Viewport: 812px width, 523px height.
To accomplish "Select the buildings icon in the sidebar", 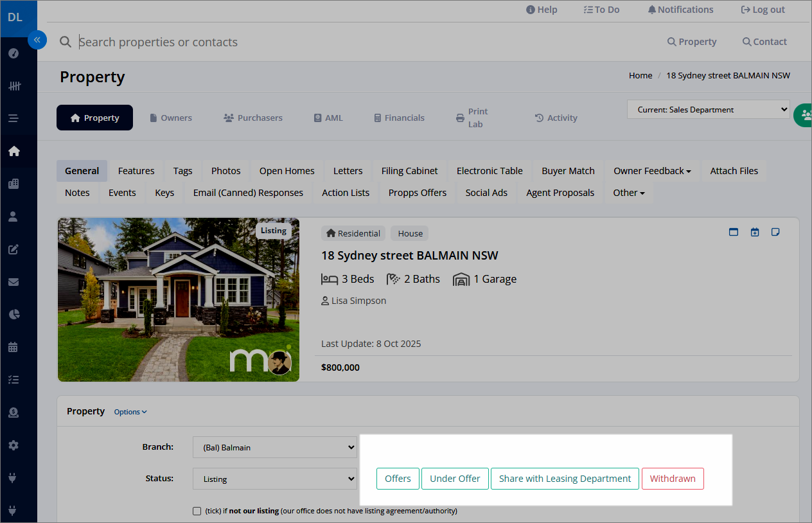I will click(13, 184).
